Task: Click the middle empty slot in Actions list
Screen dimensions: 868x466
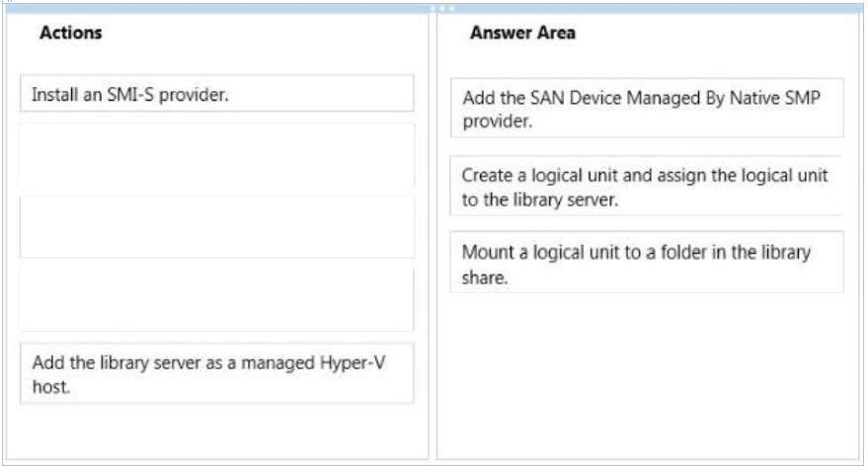Action: pyautogui.click(x=217, y=227)
